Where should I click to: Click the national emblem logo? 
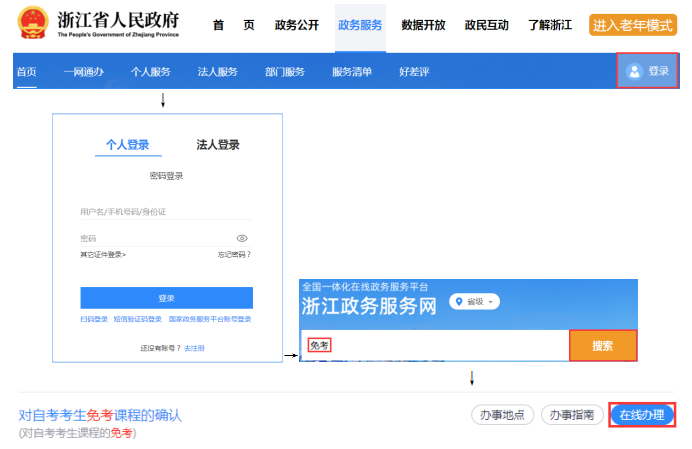(33, 23)
